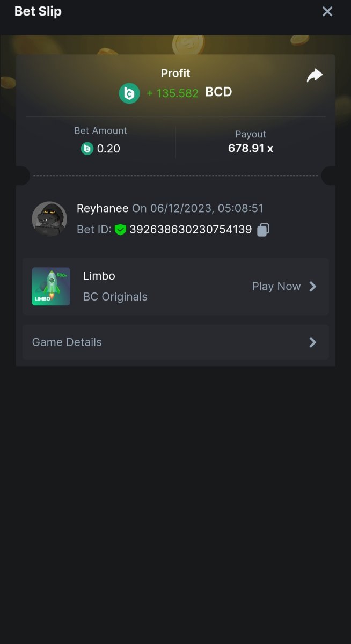The image size is (351, 644).
Task: Click the Reyhanee username
Action: pos(103,208)
